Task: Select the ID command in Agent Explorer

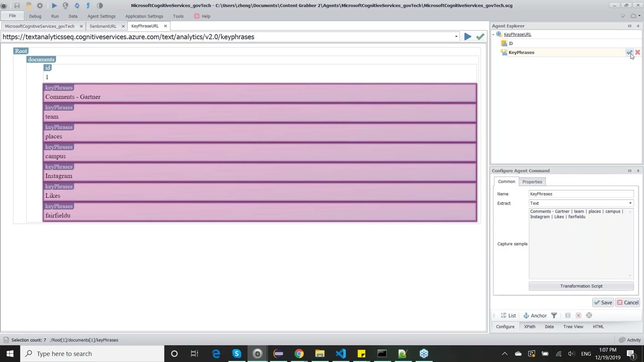Action: click(510, 44)
